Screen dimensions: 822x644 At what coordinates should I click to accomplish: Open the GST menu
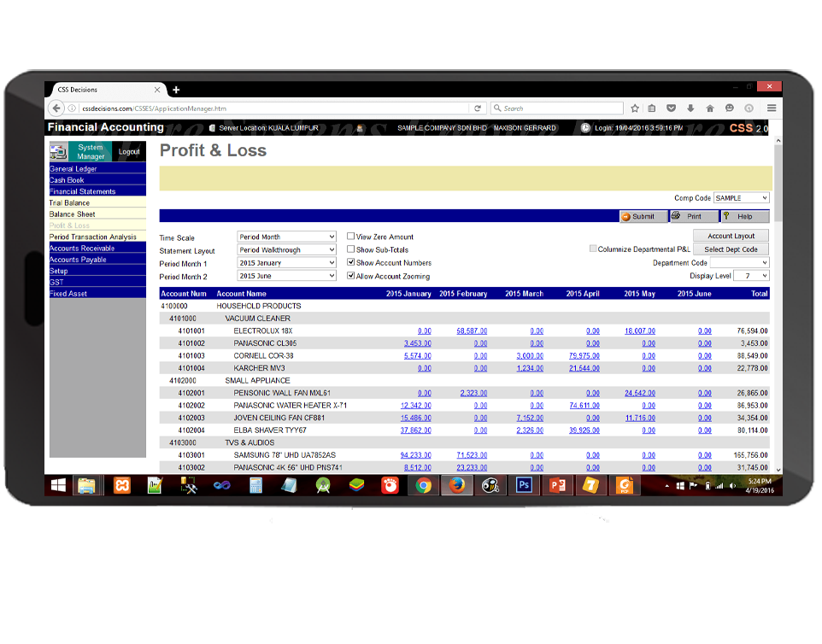97,282
